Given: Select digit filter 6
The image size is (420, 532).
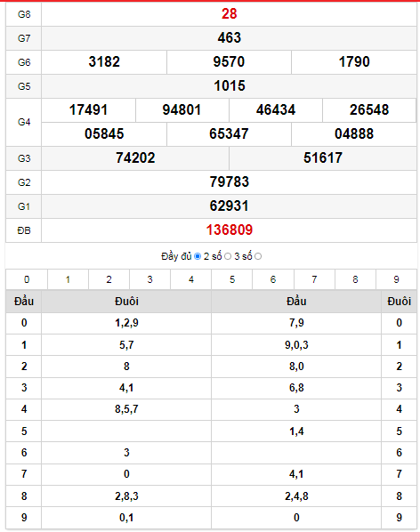Looking at the screenshot, I should [x=273, y=279].
